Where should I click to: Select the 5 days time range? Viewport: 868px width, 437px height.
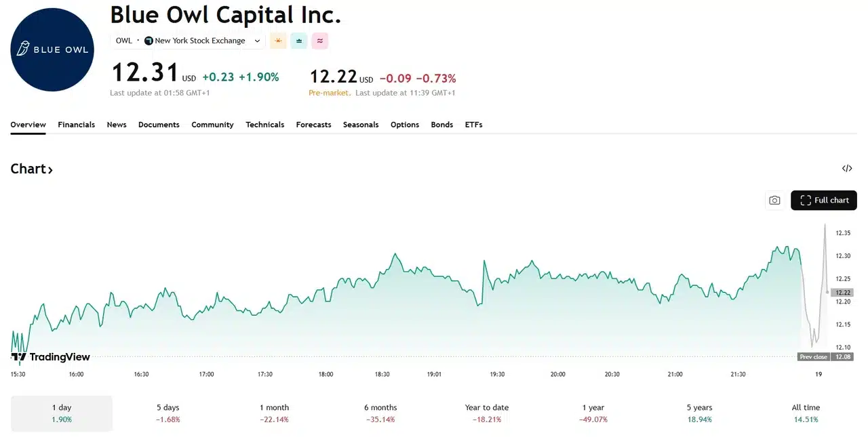[x=167, y=413]
